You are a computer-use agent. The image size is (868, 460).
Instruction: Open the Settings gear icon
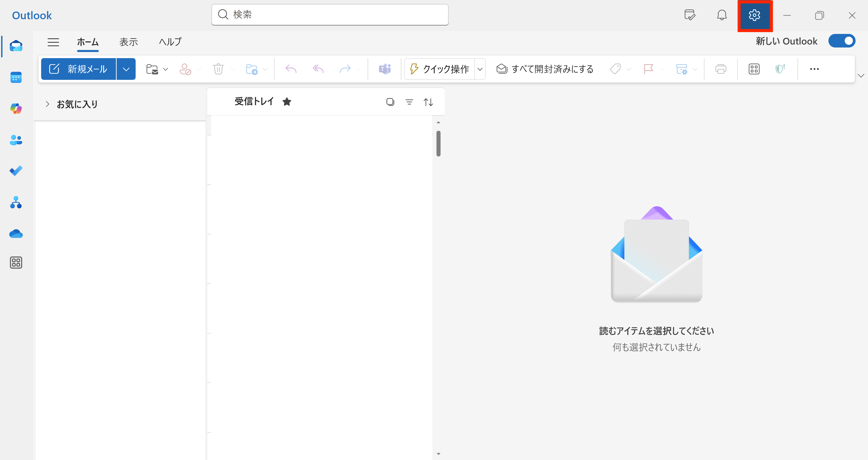point(755,15)
